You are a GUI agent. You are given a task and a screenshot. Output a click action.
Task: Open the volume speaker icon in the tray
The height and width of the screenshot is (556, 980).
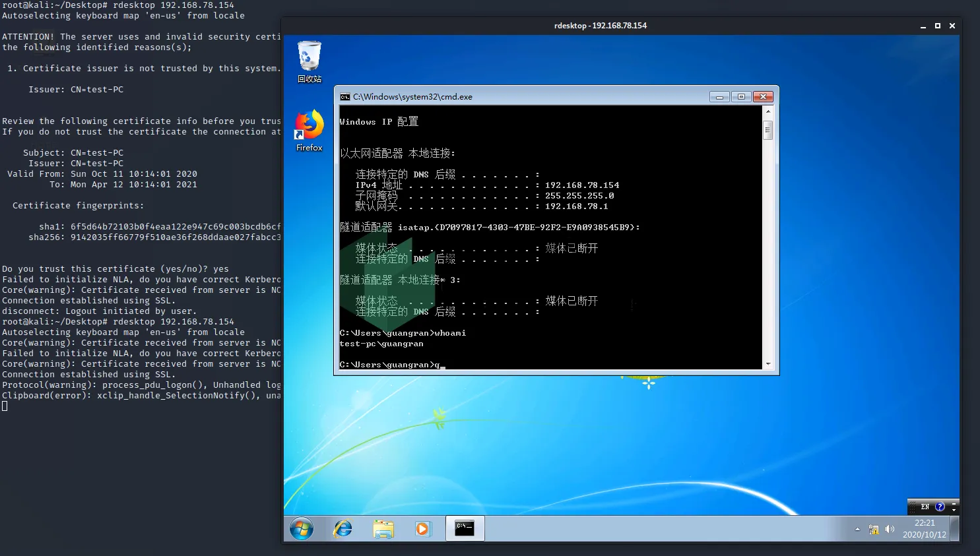[x=890, y=530]
